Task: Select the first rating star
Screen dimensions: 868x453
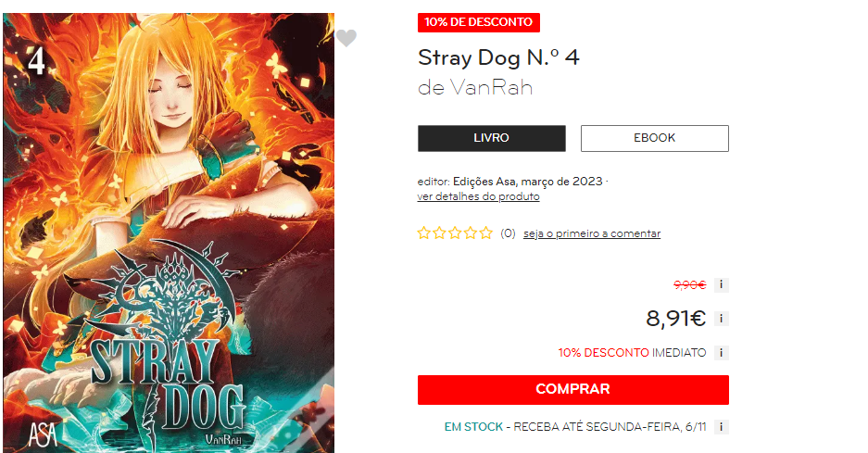Action: click(x=424, y=233)
